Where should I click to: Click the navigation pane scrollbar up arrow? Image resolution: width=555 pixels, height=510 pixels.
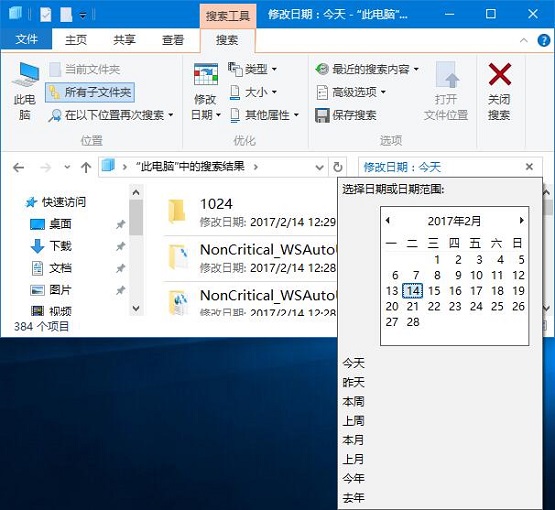[136, 192]
